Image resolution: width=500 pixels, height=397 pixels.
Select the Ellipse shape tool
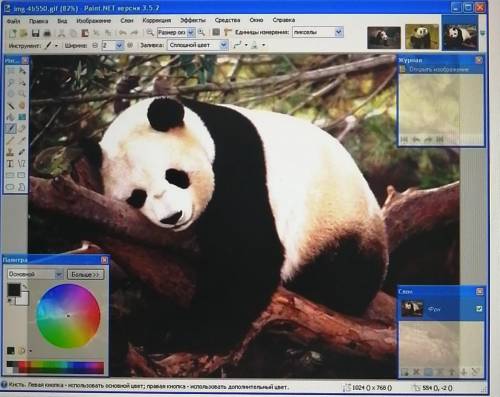click(11, 187)
